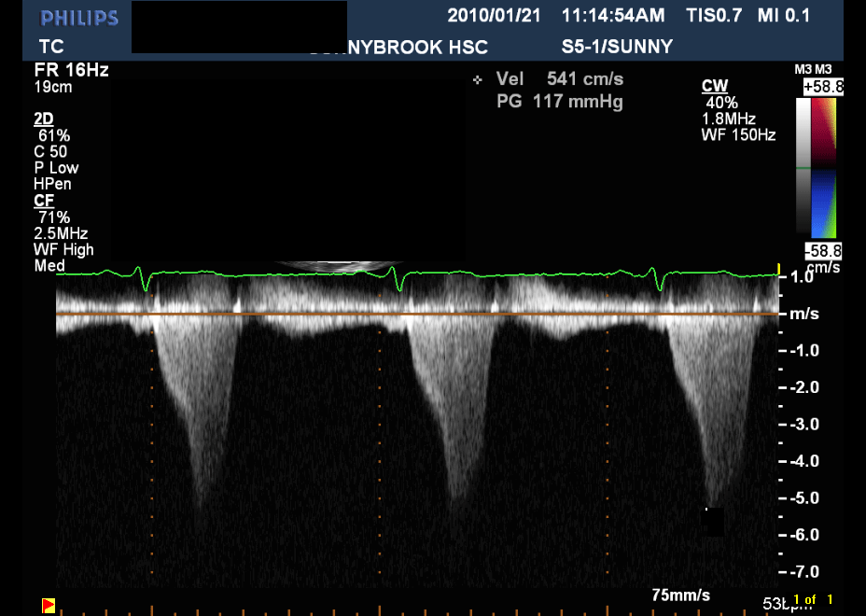
Task: Click the S5-1/SUNNY transducer preset label
Action: (617, 47)
